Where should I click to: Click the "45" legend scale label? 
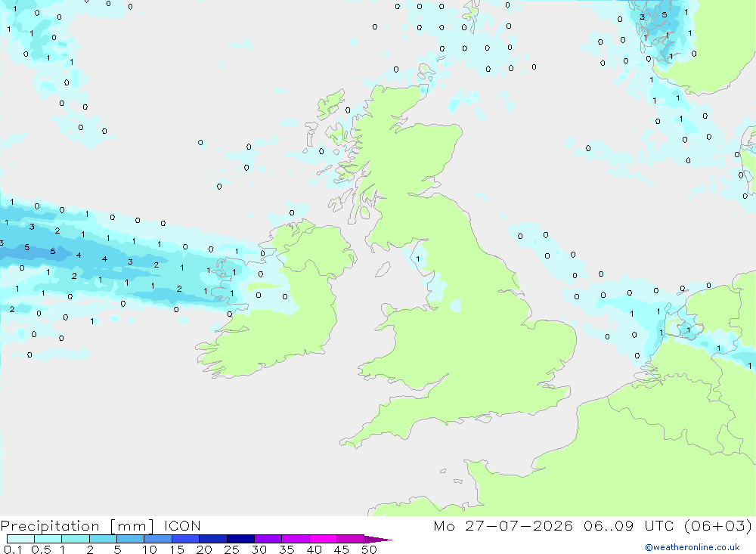[342, 549]
